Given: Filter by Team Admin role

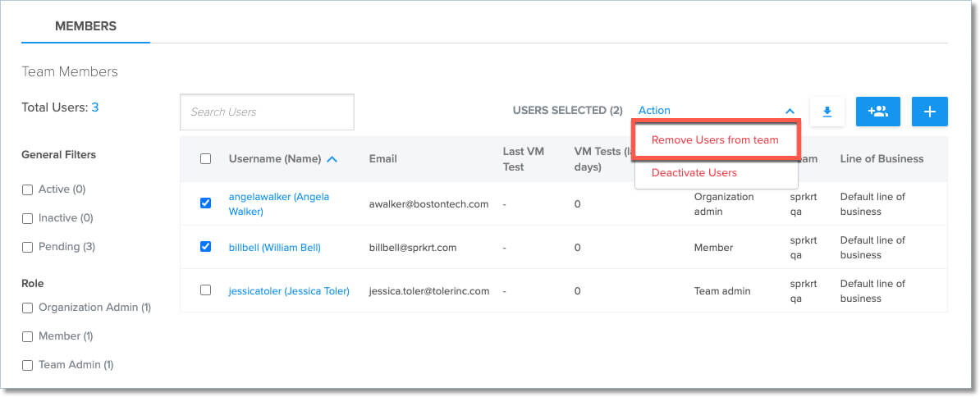Looking at the screenshot, I should pyautogui.click(x=27, y=365).
